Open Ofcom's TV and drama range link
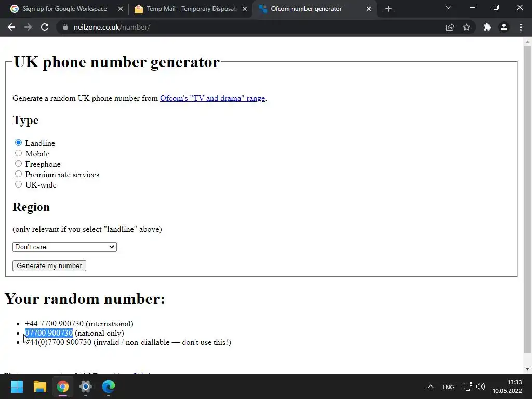The height and width of the screenshot is (399, 532). [x=212, y=98]
